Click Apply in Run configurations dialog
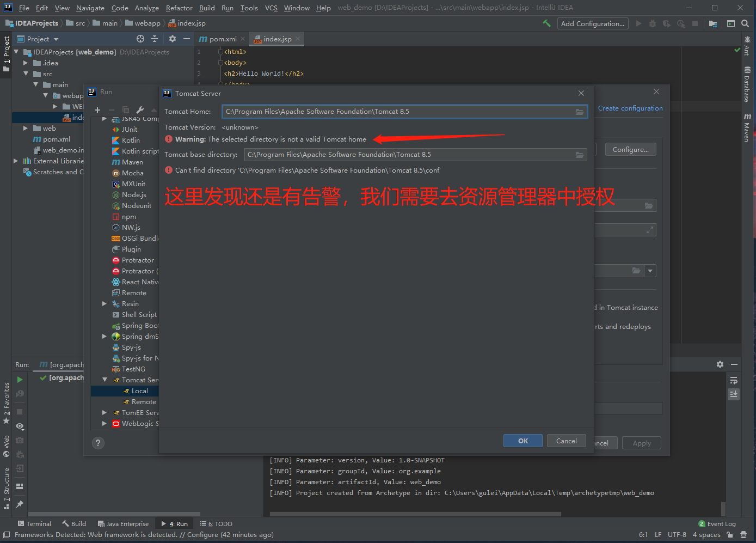 tap(642, 443)
